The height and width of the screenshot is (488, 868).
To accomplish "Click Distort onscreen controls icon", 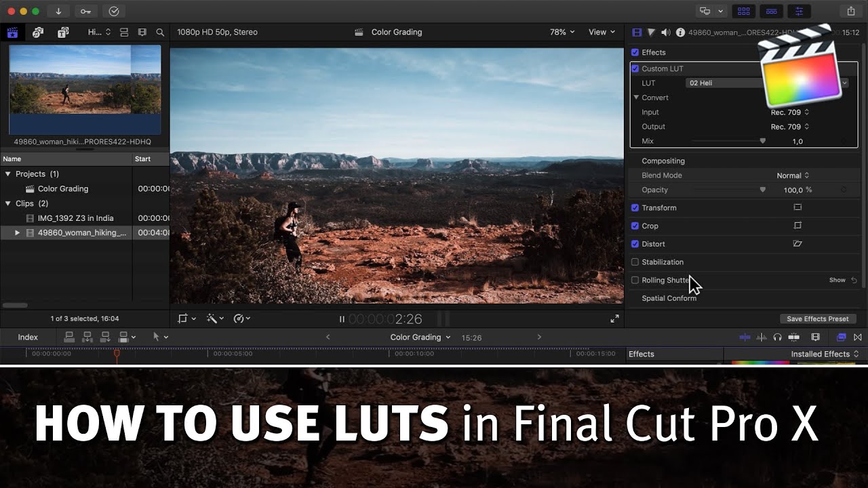I will (x=797, y=244).
